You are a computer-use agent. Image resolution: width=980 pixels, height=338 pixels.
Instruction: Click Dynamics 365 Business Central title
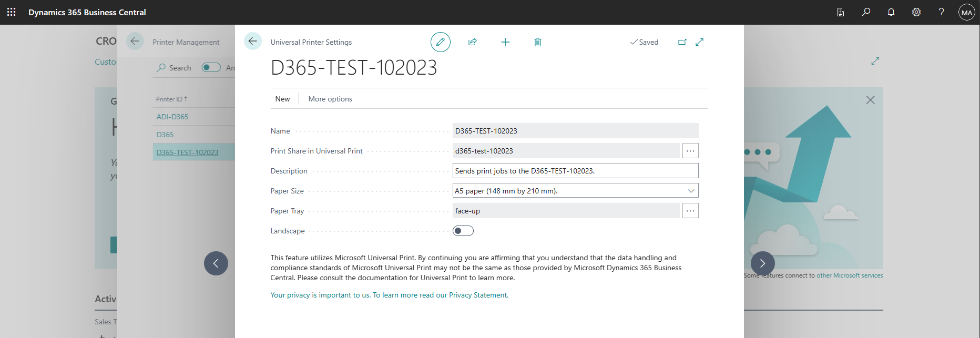point(87,12)
